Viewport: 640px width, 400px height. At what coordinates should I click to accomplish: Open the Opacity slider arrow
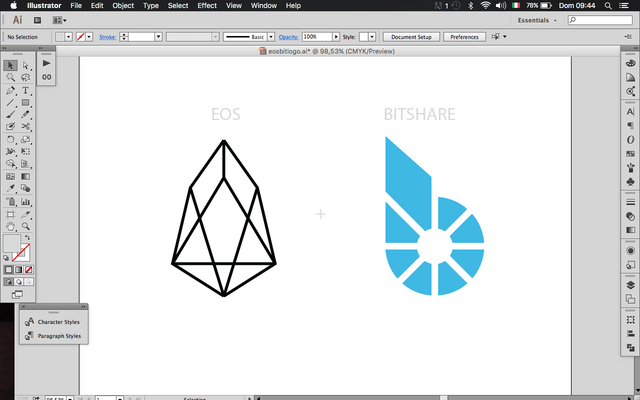pos(336,37)
